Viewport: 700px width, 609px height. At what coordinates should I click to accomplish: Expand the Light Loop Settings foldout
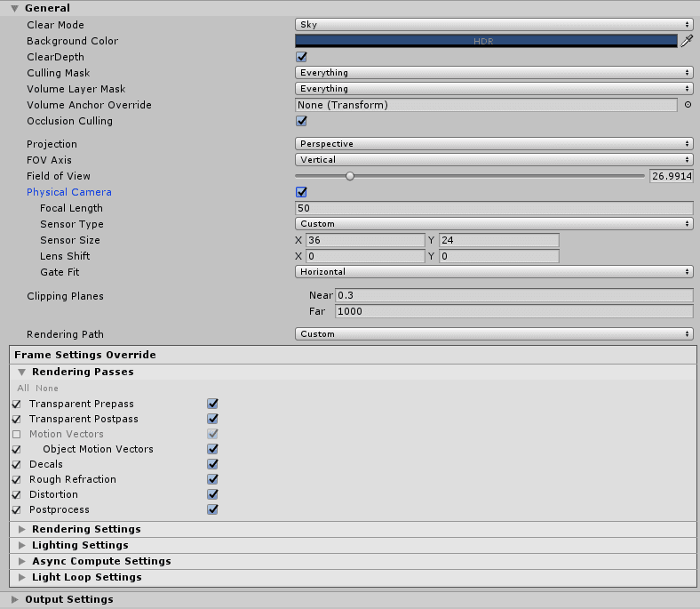coord(21,577)
